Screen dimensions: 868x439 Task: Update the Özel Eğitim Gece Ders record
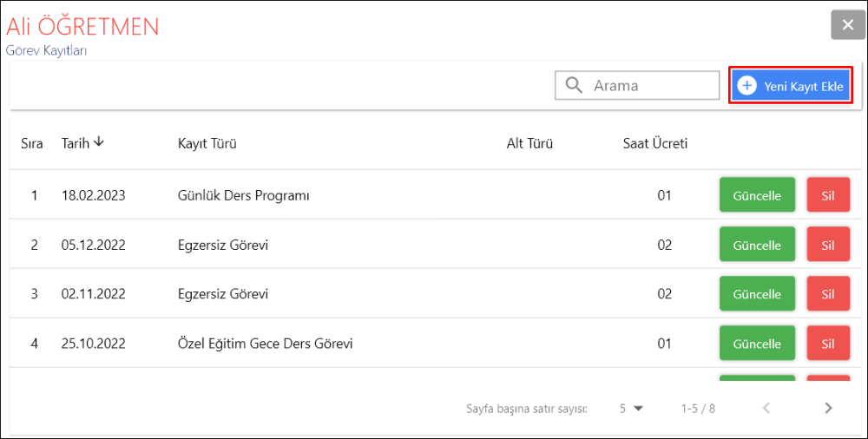(757, 344)
